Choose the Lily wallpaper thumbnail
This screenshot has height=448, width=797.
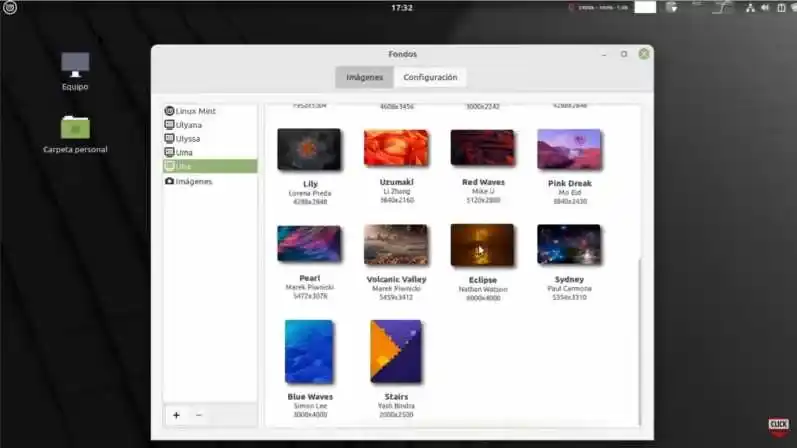(x=309, y=150)
